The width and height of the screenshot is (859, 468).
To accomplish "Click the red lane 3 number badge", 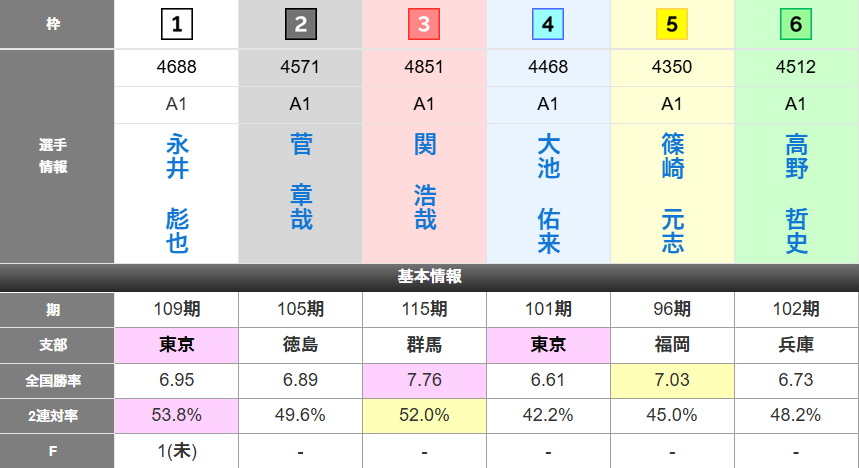I will 425,24.
